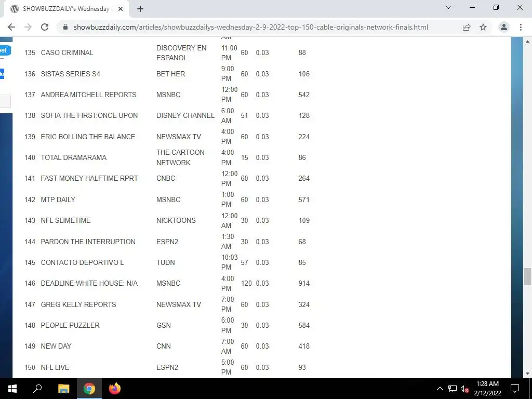Image resolution: width=532 pixels, height=399 pixels.
Task: Click the CNN network cell
Action: pyautogui.click(x=164, y=347)
